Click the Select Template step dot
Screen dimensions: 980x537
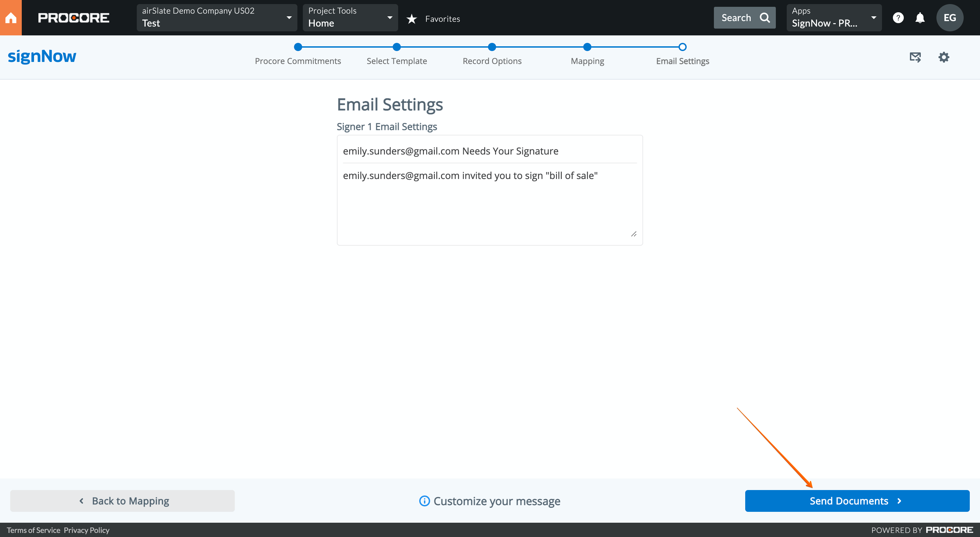(x=397, y=47)
